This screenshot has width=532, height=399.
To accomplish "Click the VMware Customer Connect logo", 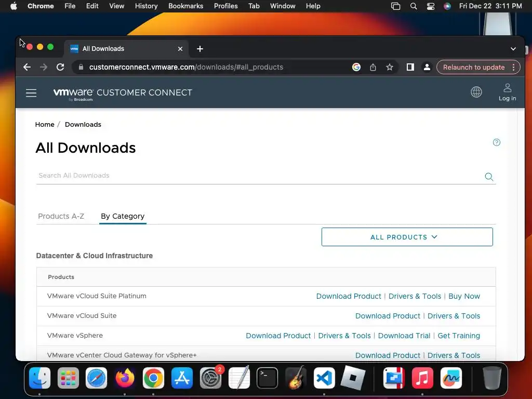I will click(x=123, y=94).
